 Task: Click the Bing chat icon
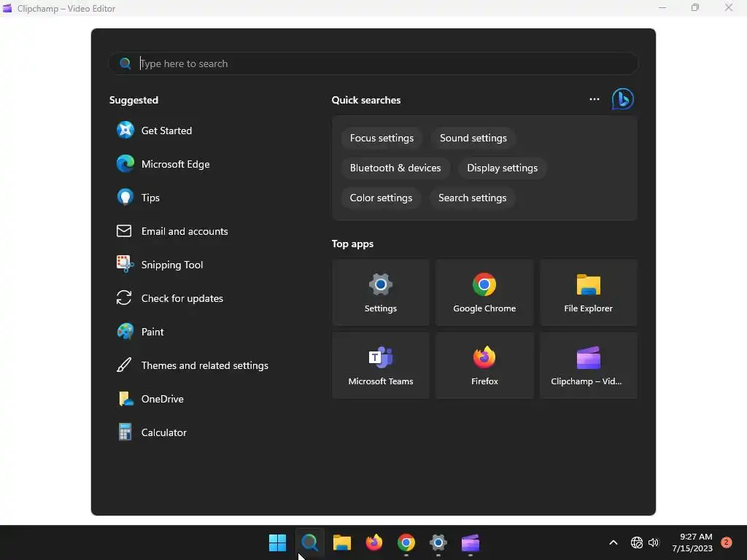pos(623,99)
